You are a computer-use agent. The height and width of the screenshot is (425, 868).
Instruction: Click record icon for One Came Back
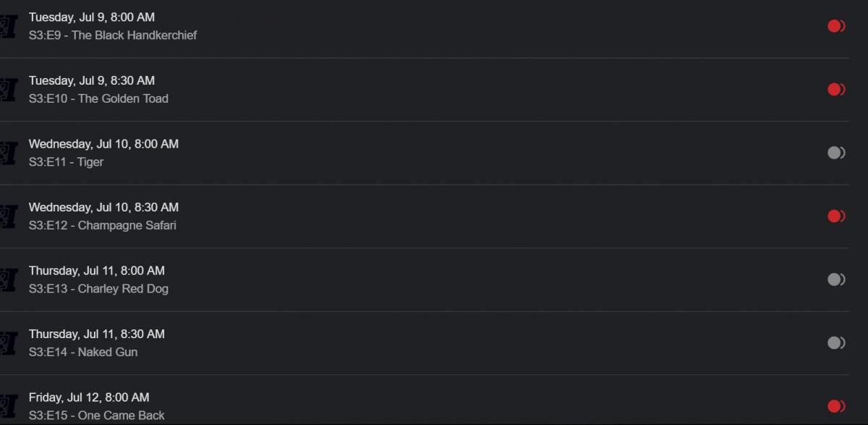836,406
